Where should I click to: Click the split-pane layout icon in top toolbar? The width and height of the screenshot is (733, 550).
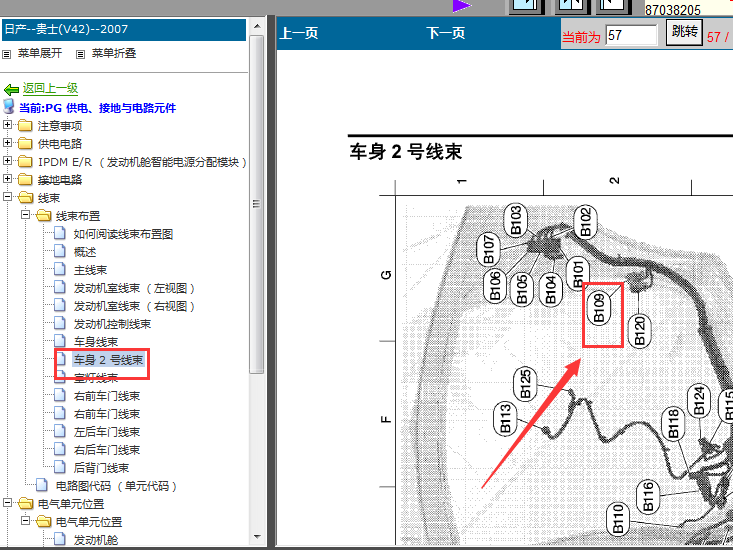(x=572, y=6)
